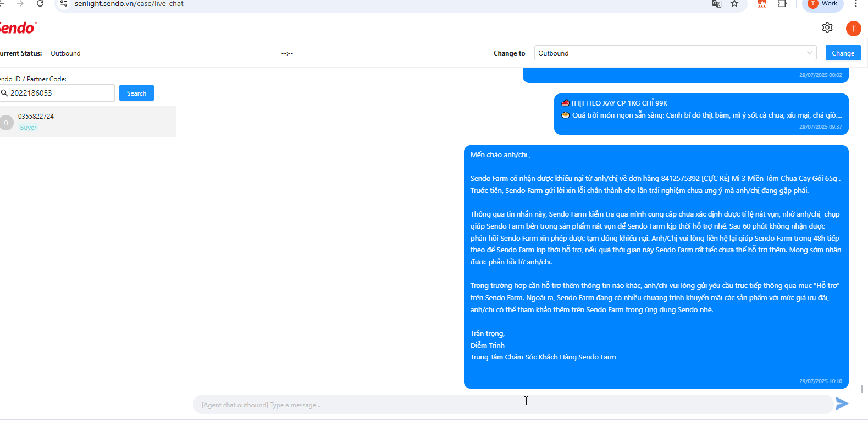The height and width of the screenshot is (426, 868).
Task: Click the 29/07/2025 10:10 timestamp
Action: tap(821, 381)
